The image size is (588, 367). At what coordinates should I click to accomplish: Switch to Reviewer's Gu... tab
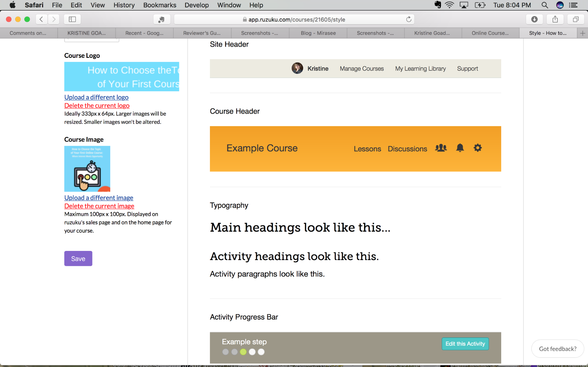[202, 33]
